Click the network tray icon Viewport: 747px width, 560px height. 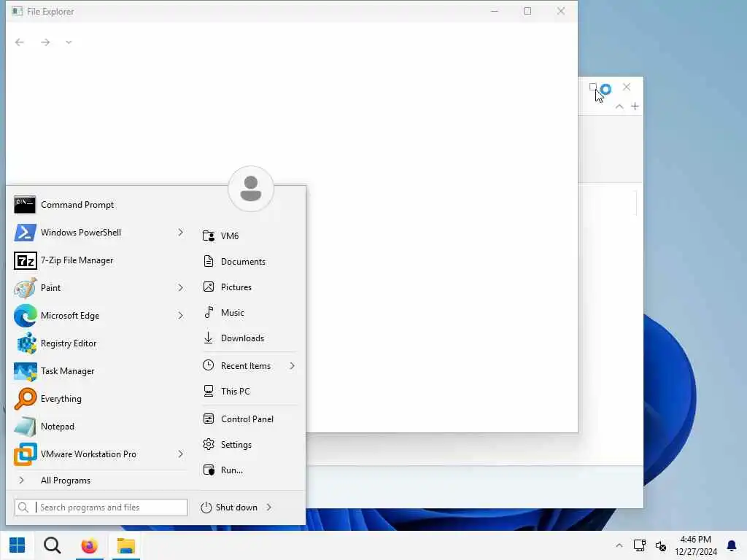click(639, 545)
